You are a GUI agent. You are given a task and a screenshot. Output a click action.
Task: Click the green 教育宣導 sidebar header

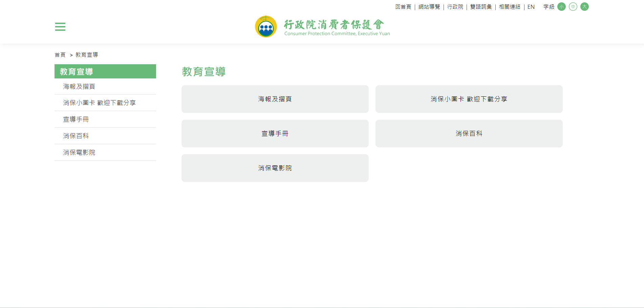tap(105, 71)
